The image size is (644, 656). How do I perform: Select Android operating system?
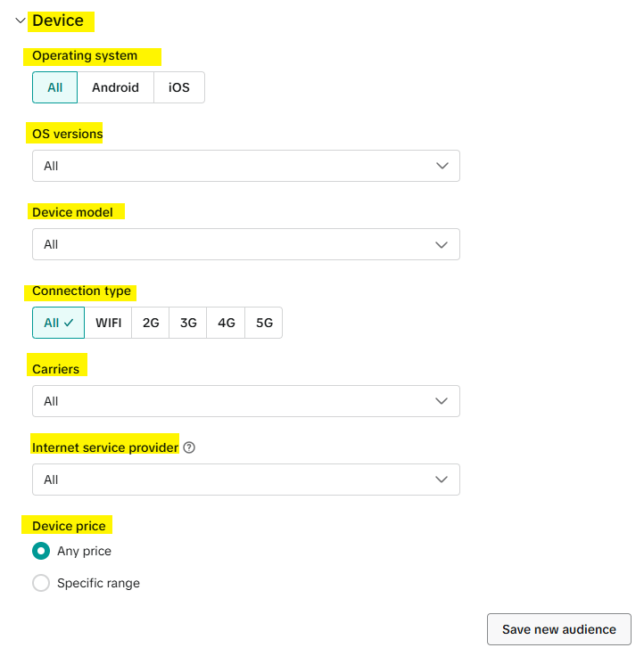(x=116, y=87)
